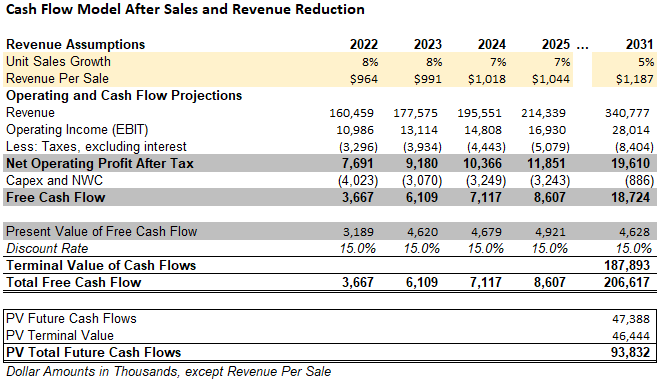This screenshot has height=380, width=658.
Task: Click the 'Discount Rate' row label
Action: [x=47, y=248]
